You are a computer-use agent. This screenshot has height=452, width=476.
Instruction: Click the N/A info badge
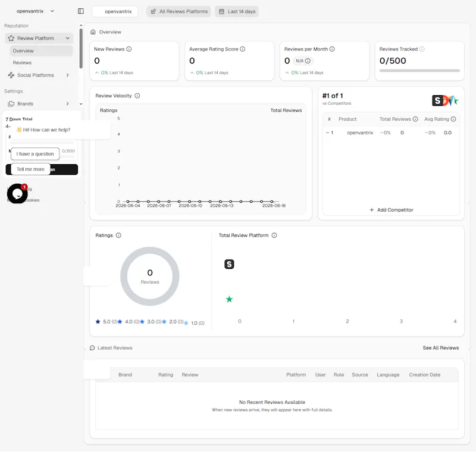coord(303,61)
